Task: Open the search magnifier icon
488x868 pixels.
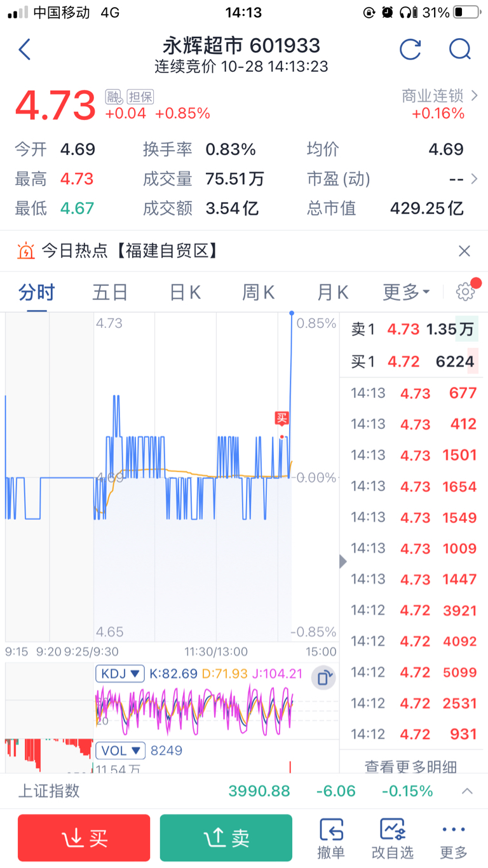Action: tap(459, 50)
